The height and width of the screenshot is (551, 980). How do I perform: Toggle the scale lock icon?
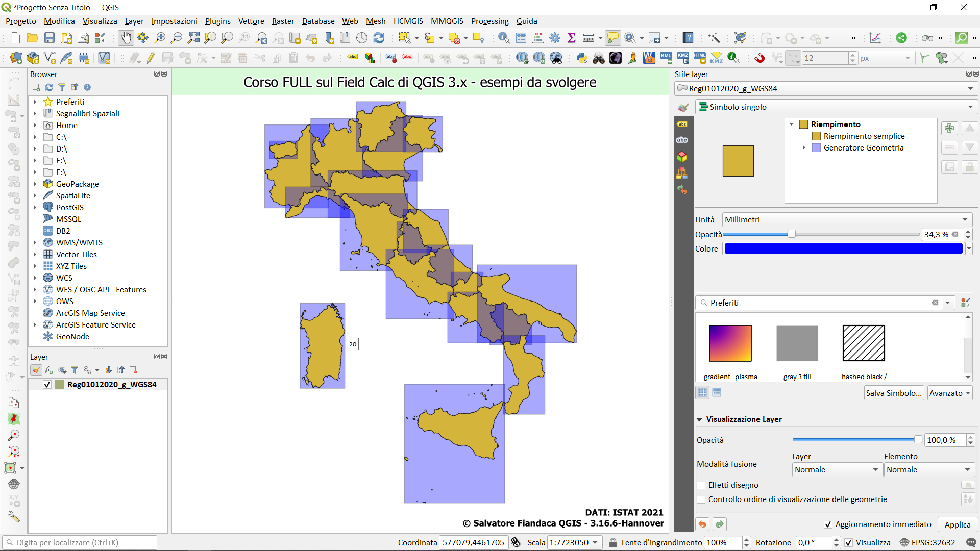click(612, 542)
